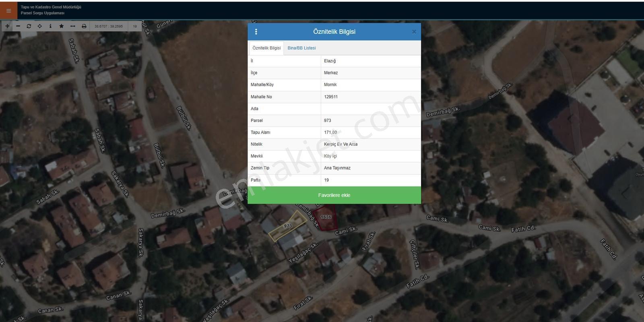Click the refresh map icon
This screenshot has width=644, height=322.
(x=29, y=26)
